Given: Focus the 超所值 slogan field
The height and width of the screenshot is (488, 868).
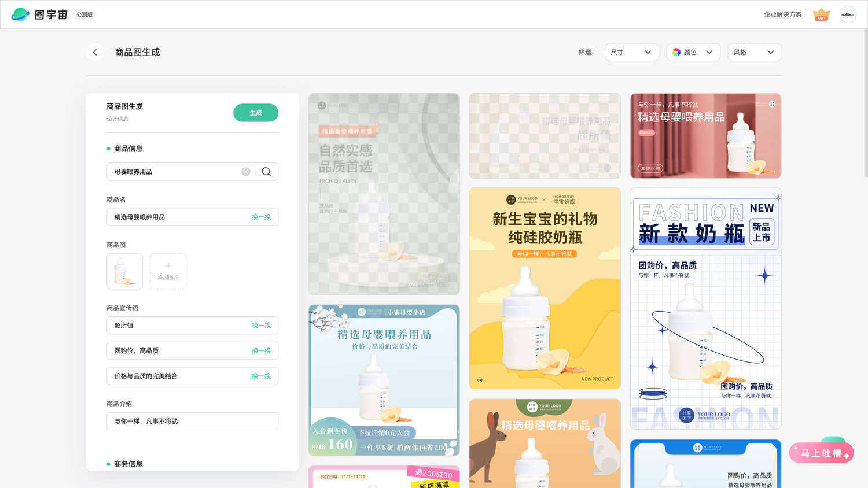Looking at the screenshot, I should click(x=192, y=326).
